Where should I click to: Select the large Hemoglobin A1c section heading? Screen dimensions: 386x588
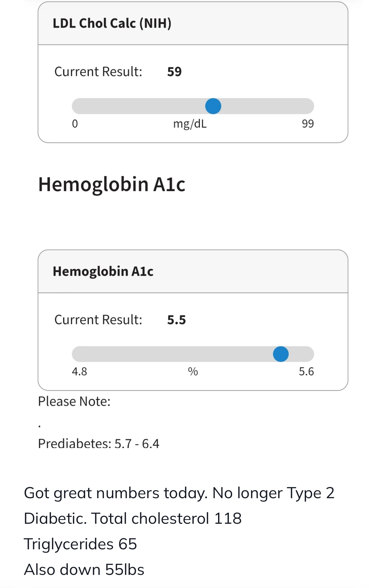coord(112,184)
